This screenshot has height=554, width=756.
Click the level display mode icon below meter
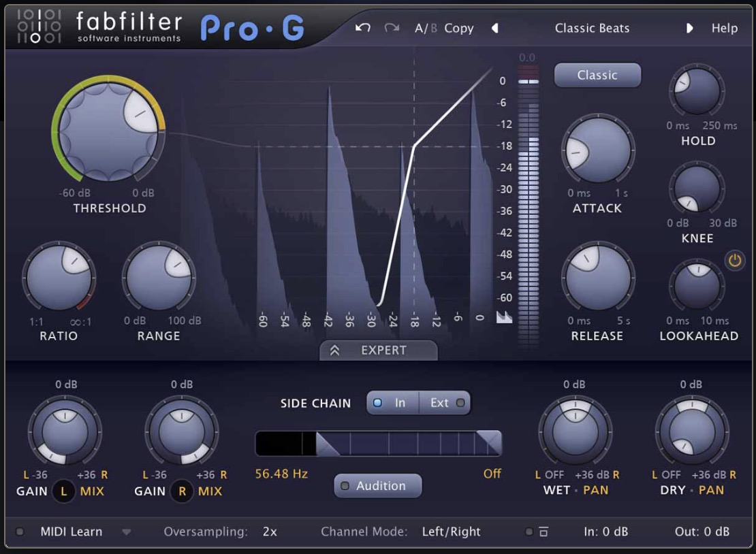click(x=504, y=316)
